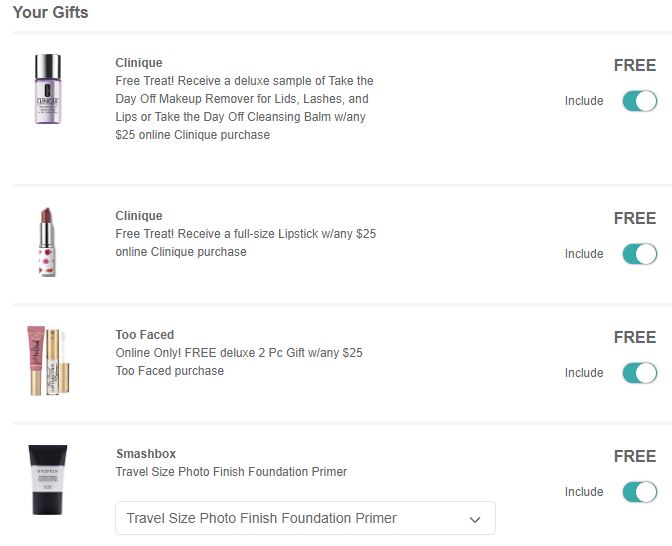The width and height of the screenshot is (672, 546).
Task: Click the full-size Lipstick offer description
Action: (245, 243)
